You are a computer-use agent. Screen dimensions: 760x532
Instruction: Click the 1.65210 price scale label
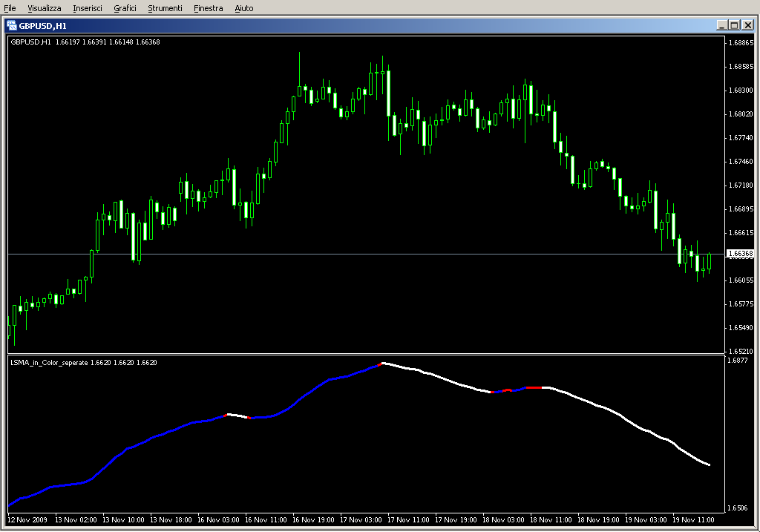click(x=741, y=351)
